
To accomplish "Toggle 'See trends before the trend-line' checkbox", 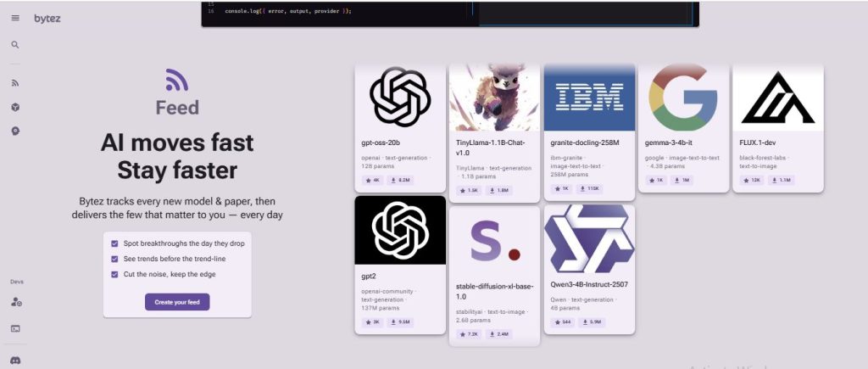I will 115,259.
